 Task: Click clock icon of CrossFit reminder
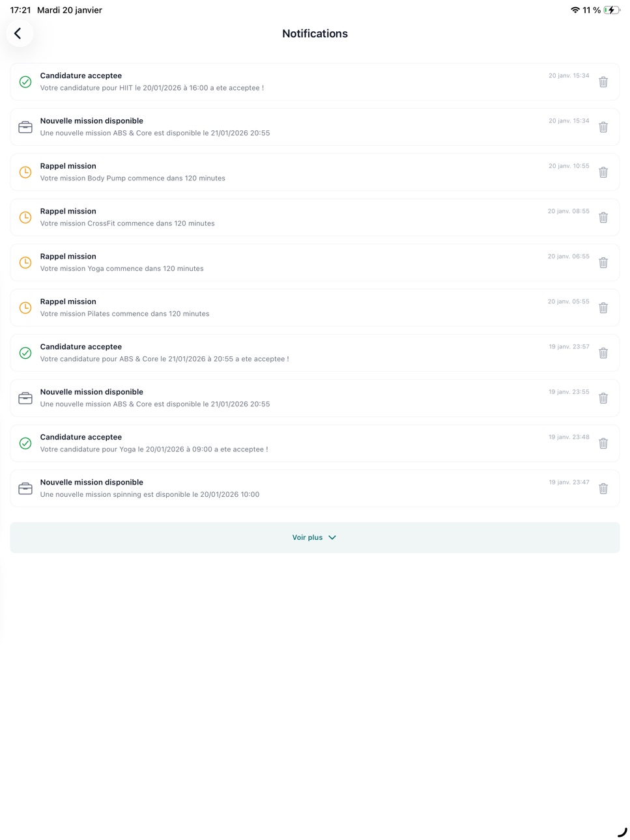click(25, 217)
